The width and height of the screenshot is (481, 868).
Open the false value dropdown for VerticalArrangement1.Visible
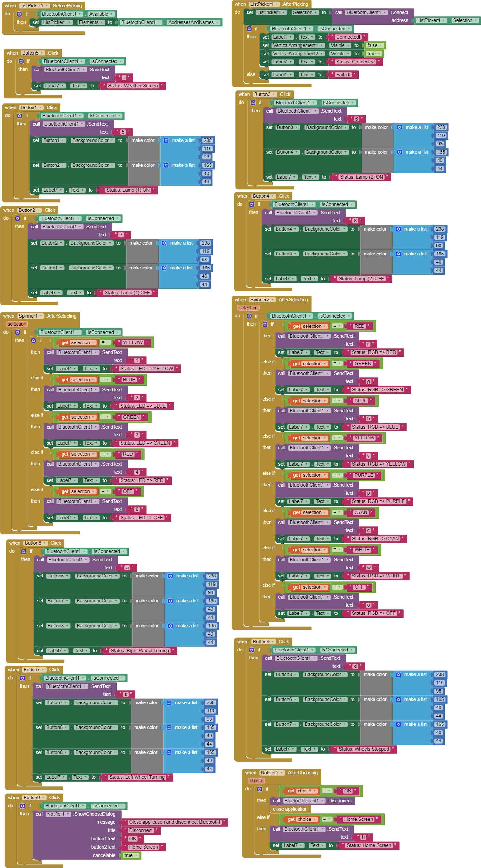(x=375, y=46)
